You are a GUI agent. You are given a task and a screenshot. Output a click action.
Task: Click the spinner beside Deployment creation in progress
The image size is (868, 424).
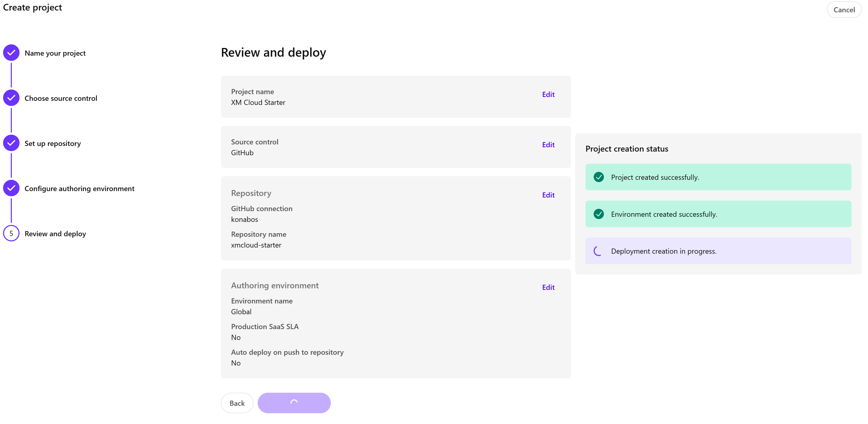(x=597, y=251)
